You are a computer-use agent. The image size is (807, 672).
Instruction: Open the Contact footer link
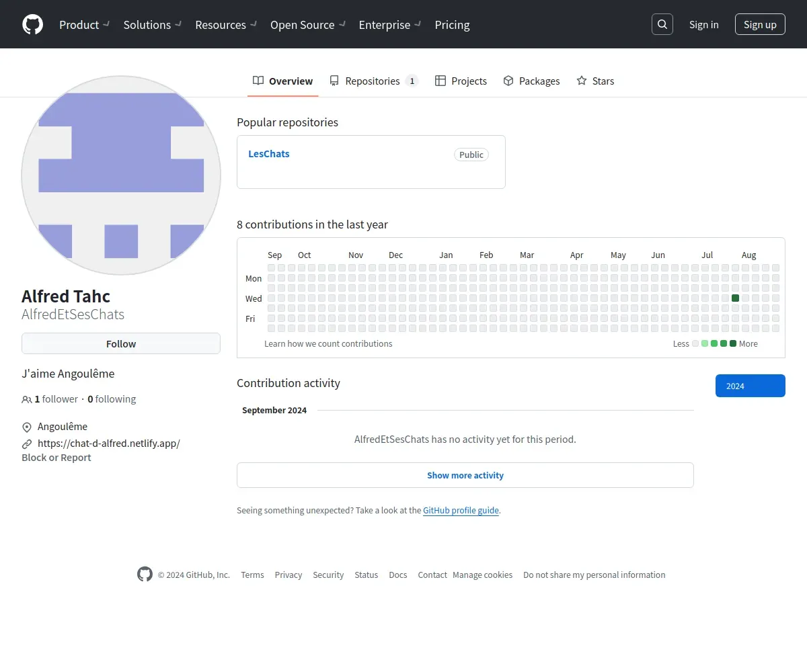click(x=432, y=575)
